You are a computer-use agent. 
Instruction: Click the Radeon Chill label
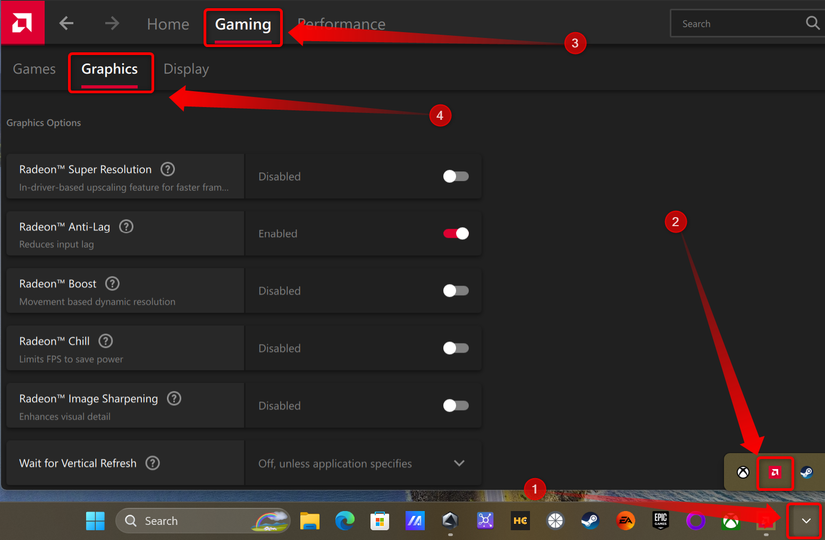coord(54,341)
